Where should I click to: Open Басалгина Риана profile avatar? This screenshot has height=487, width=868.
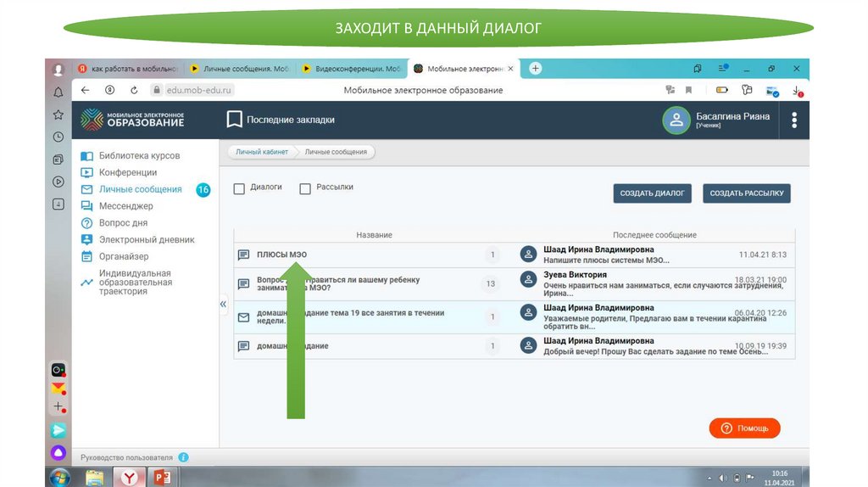click(x=676, y=120)
